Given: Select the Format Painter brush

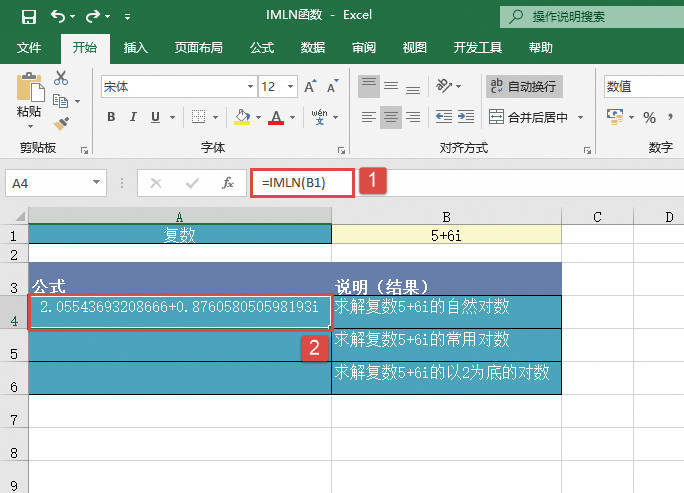Looking at the screenshot, I should click(x=61, y=123).
